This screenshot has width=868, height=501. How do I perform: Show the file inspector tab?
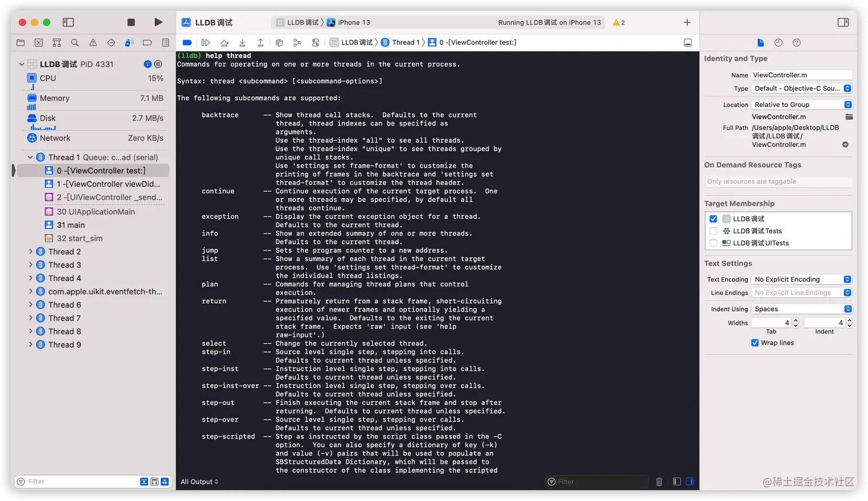click(x=761, y=42)
